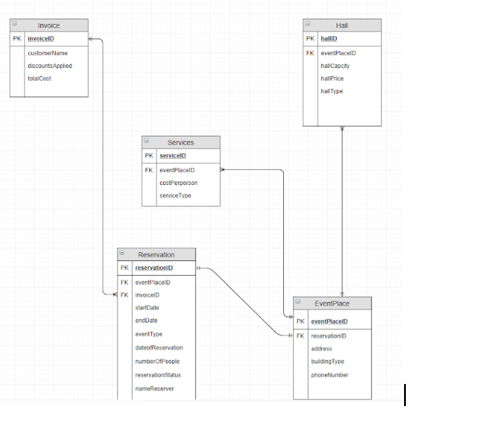Collapse the Hall table
This screenshot has height=433, width=504.
[x=307, y=24]
